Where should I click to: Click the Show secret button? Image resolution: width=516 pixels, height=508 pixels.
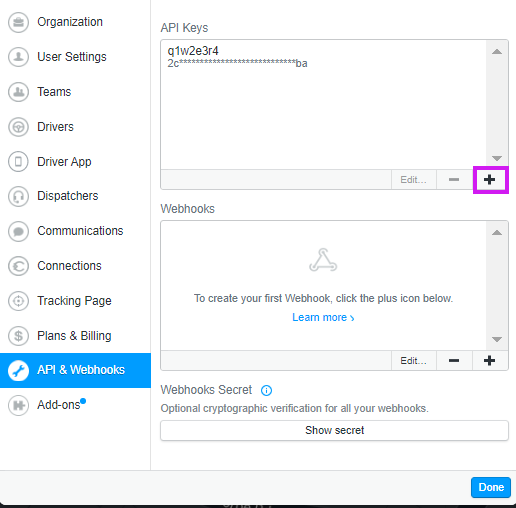(334, 430)
